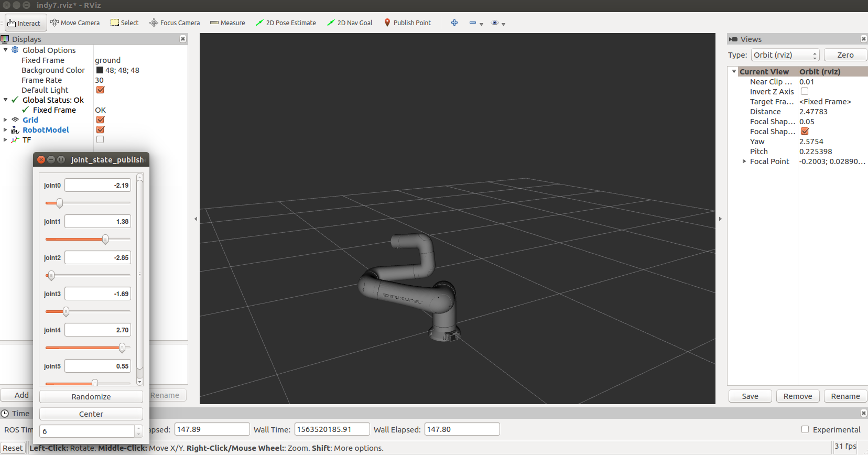The height and width of the screenshot is (455, 868).
Task: Choose the Publish Point tool
Action: 408,23
